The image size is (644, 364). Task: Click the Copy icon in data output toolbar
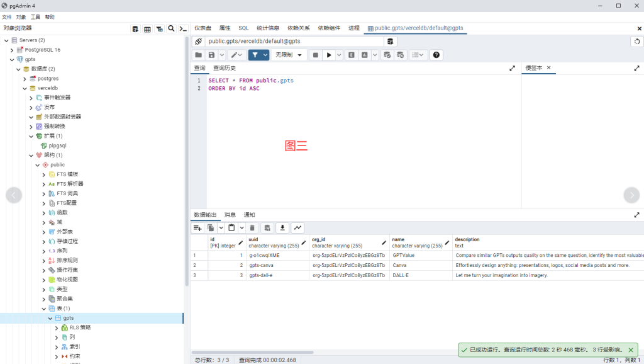211,228
